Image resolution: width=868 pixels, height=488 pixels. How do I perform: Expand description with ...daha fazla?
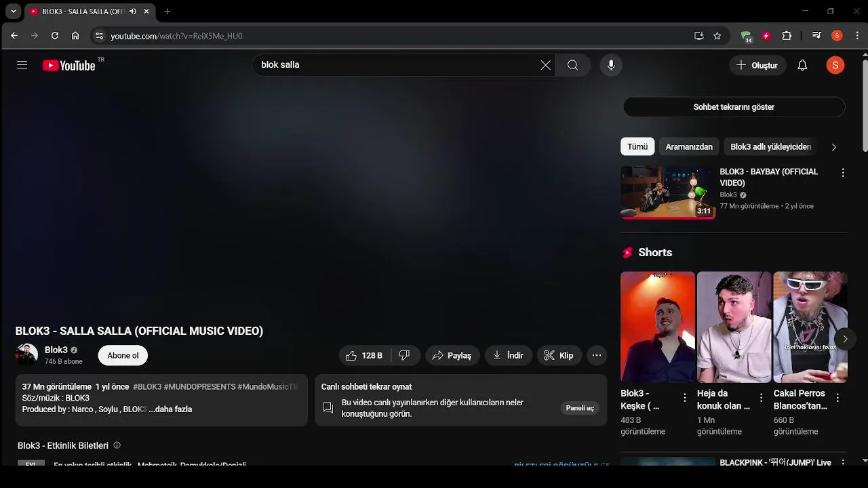170,409
